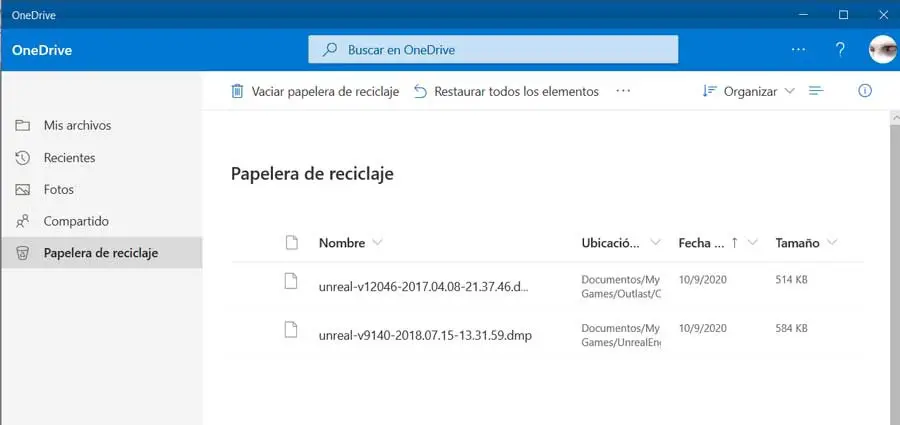Open the information details pane icon

[x=865, y=91]
